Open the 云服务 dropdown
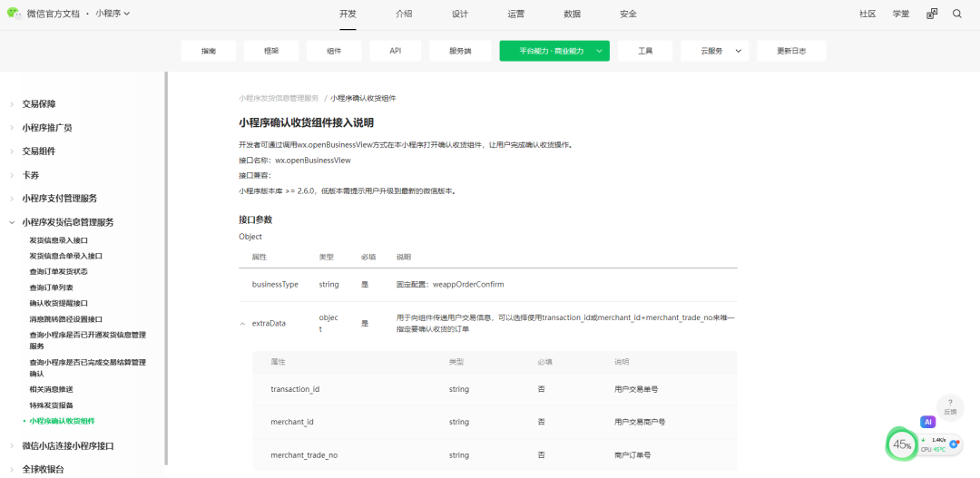 714,51
